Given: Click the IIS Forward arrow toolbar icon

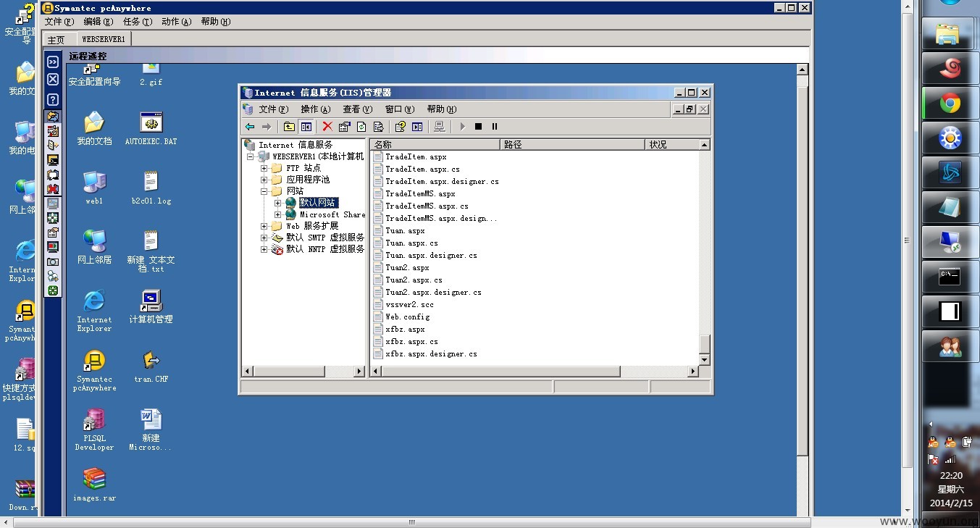Looking at the screenshot, I should click(266, 127).
